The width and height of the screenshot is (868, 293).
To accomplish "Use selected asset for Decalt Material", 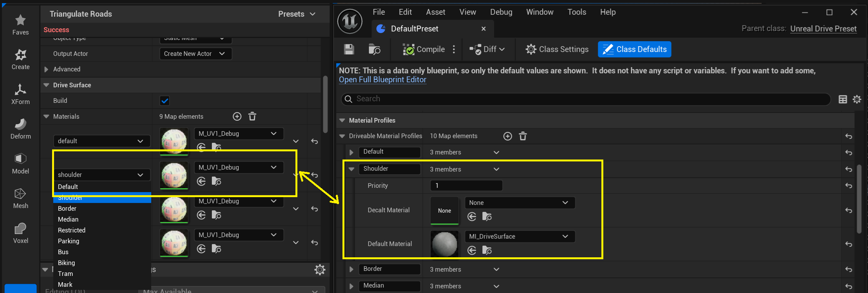I will (x=472, y=217).
